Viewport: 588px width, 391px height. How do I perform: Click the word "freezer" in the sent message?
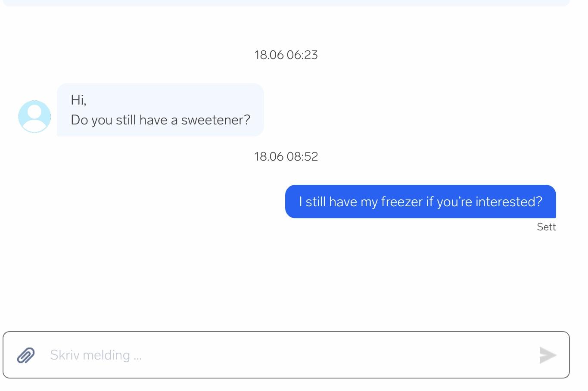coord(402,202)
